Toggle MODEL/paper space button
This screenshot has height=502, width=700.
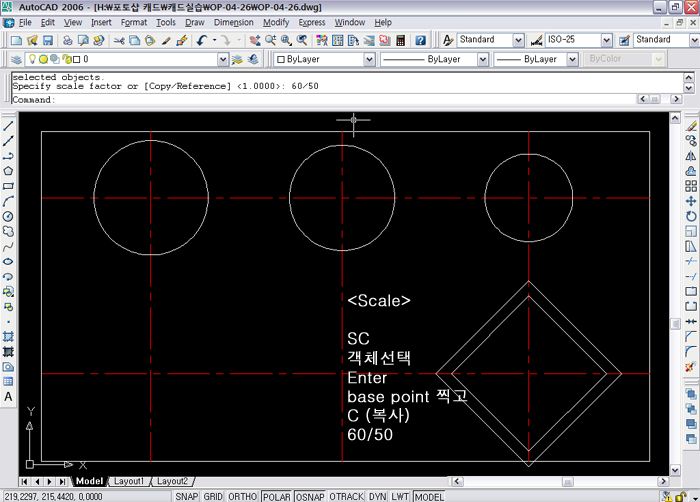tap(429, 497)
